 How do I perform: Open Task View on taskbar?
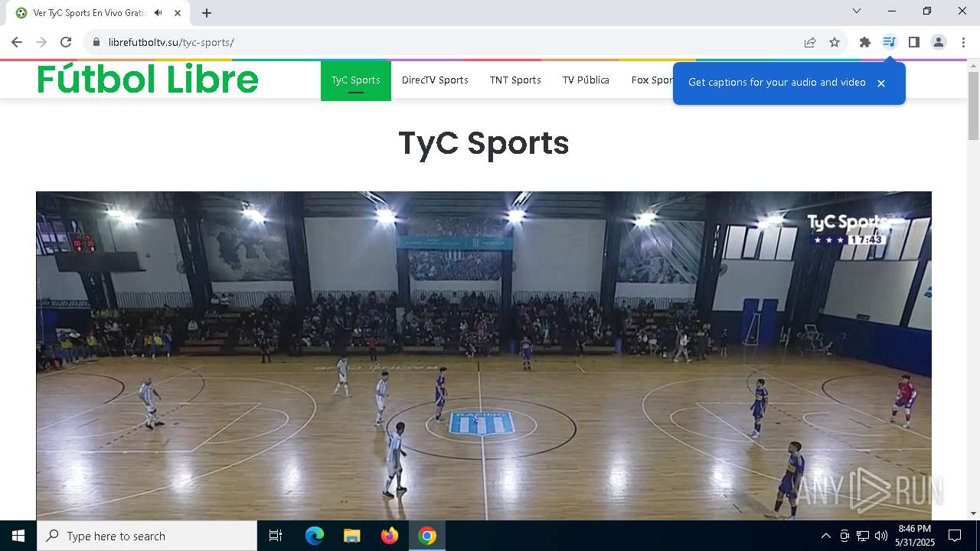pyautogui.click(x=276, y=536)
